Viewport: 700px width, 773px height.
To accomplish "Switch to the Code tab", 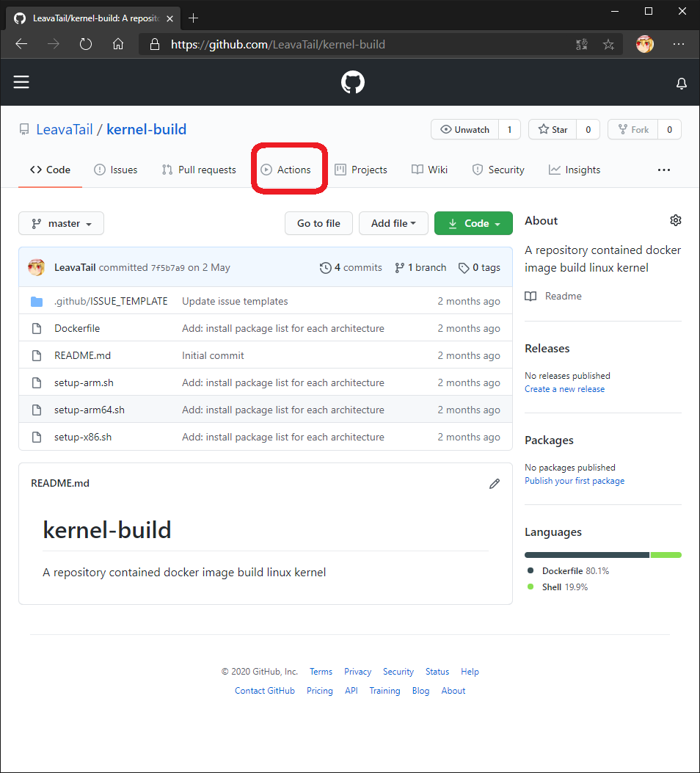I will pos(50,170).
